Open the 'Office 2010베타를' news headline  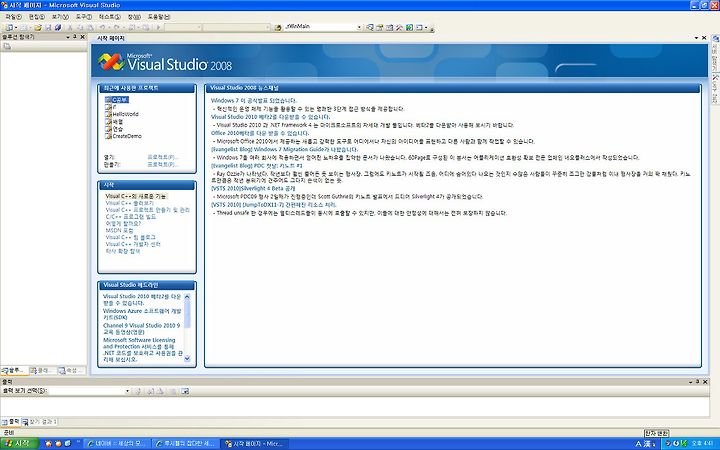tap(260, 133)
